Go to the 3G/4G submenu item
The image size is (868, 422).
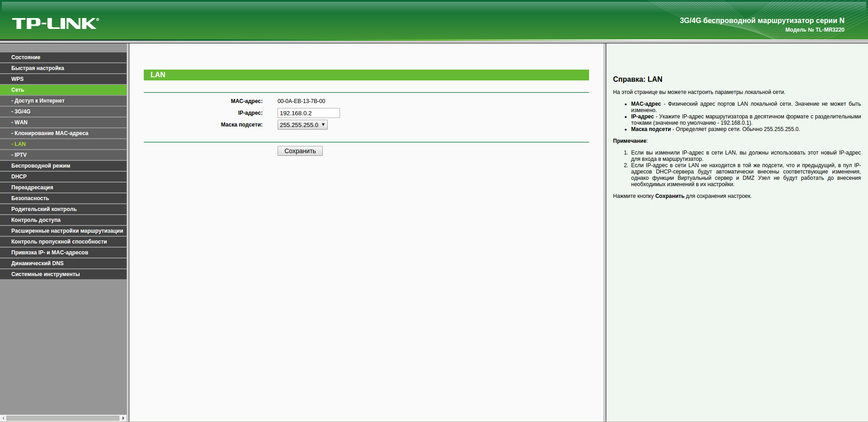(63, 112)
